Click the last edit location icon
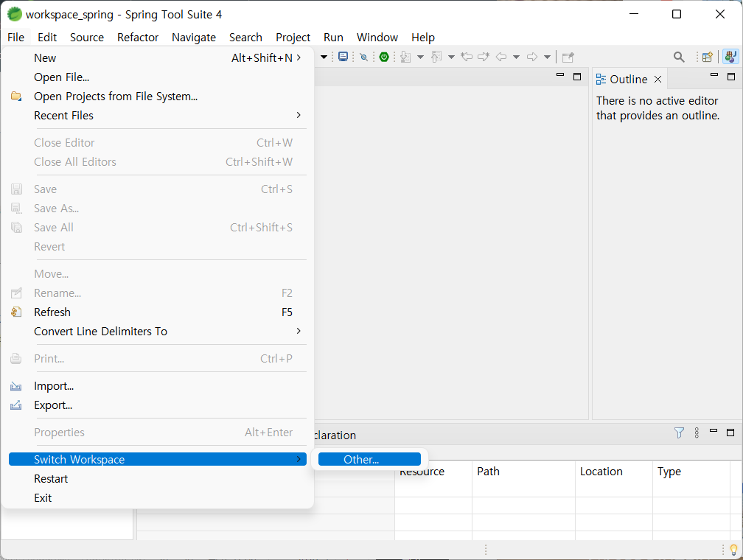 467,57
